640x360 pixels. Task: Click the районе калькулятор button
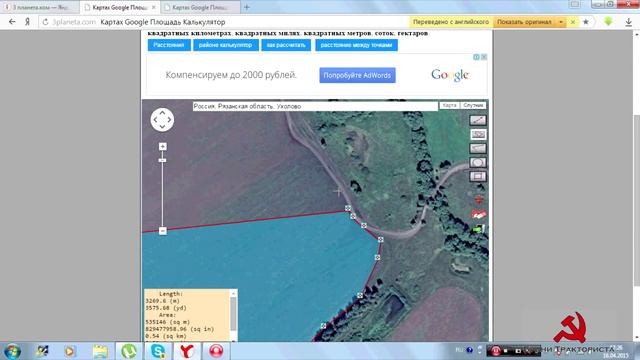pos(226,45)
